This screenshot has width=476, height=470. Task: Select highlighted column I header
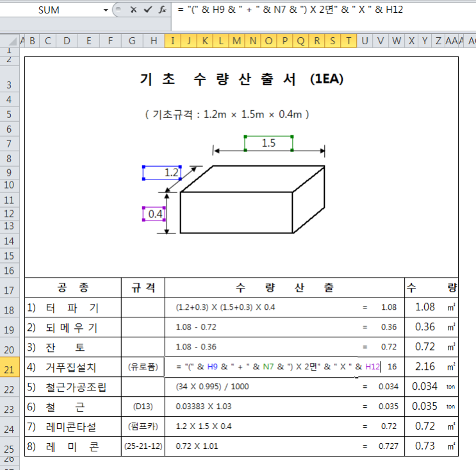click(173, 40)
